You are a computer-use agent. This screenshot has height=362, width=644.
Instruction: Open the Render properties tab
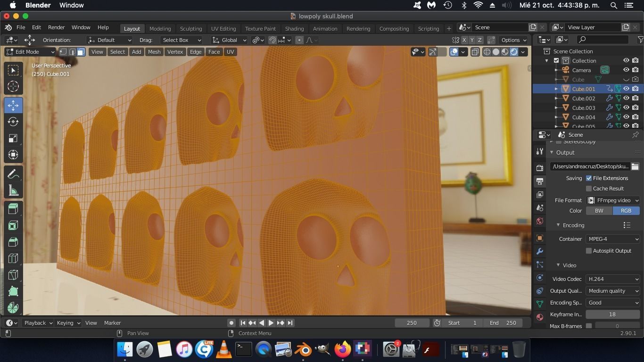pos(540,168)
